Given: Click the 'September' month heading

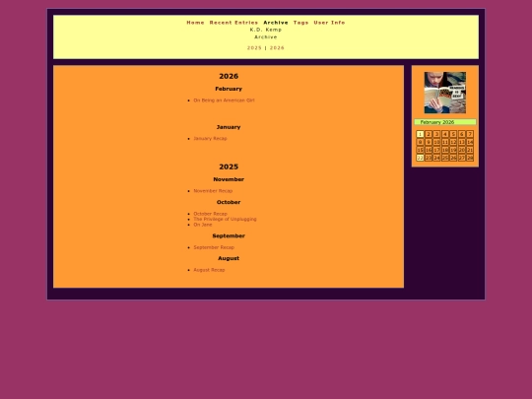Looking at the screenshot, I should pyautogui.click(x=229, y=235).
